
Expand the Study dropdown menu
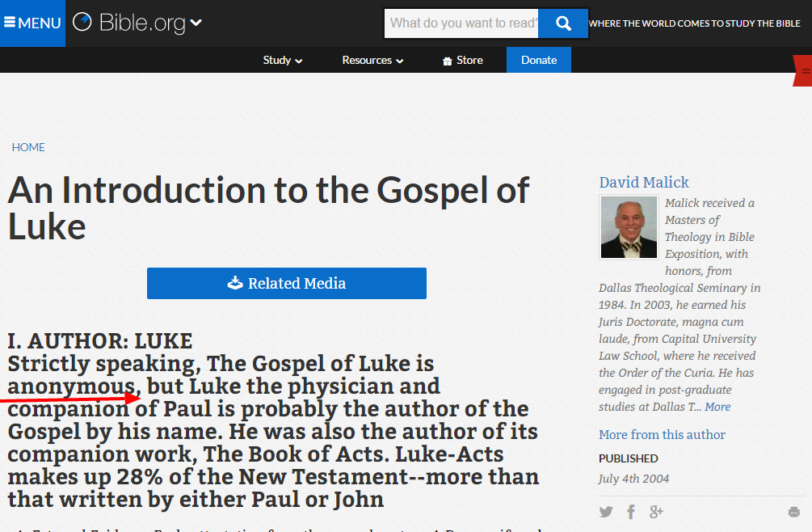pos(283,60)
